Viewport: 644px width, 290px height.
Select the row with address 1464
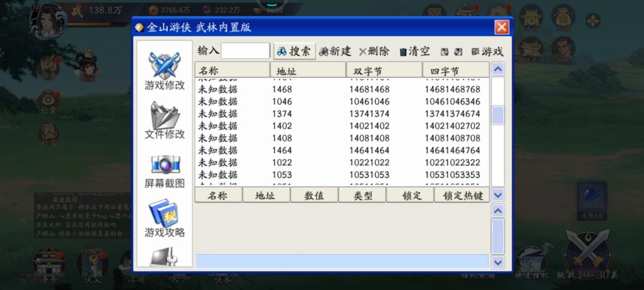tap(342, 150)
